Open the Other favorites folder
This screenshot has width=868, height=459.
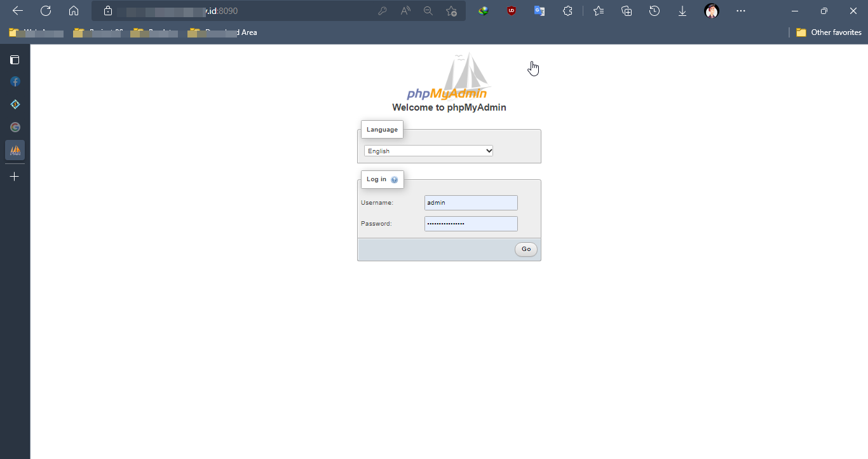(x=829, y=32)
